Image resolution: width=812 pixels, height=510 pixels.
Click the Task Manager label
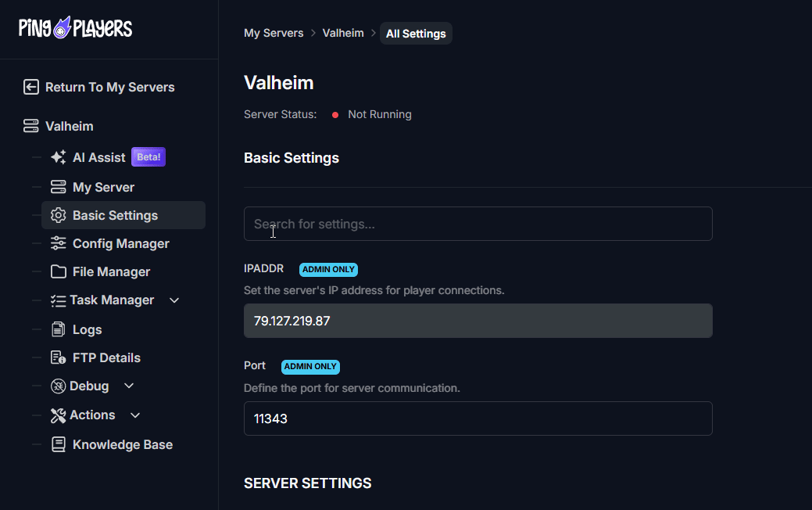click(112, 300)
